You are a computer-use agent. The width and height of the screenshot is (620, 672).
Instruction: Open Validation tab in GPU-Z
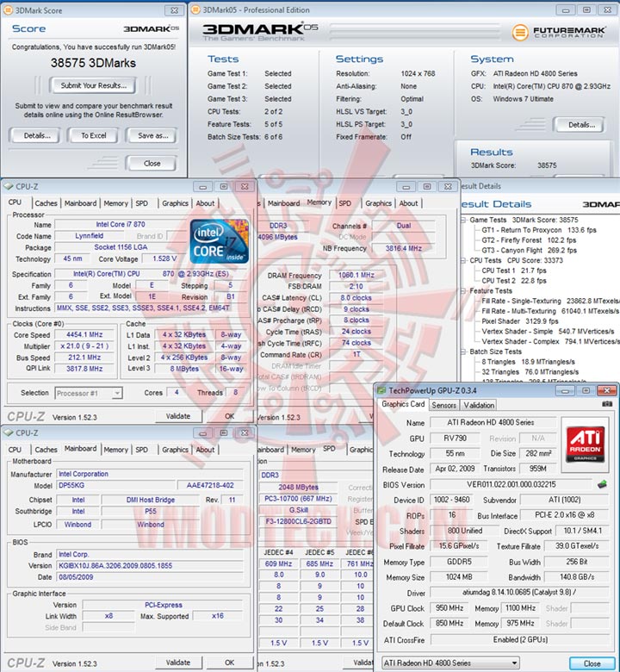click(x=479, y=405)
